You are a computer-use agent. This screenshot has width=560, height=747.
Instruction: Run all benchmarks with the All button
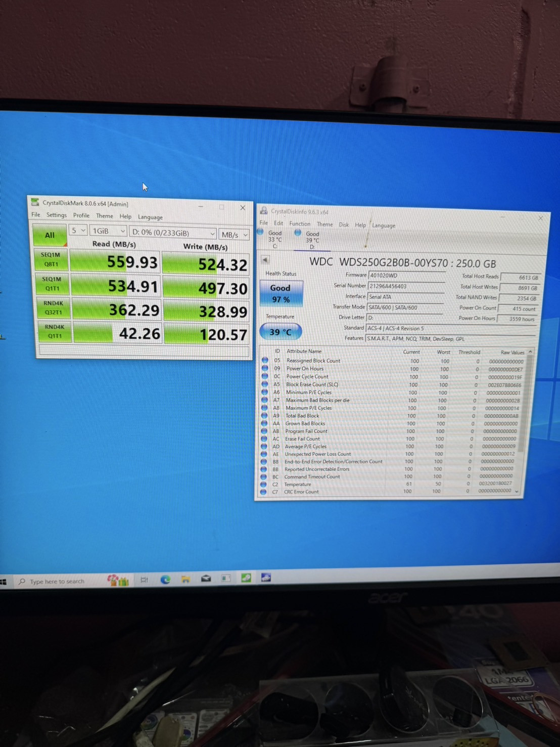(x=50, y=235)
